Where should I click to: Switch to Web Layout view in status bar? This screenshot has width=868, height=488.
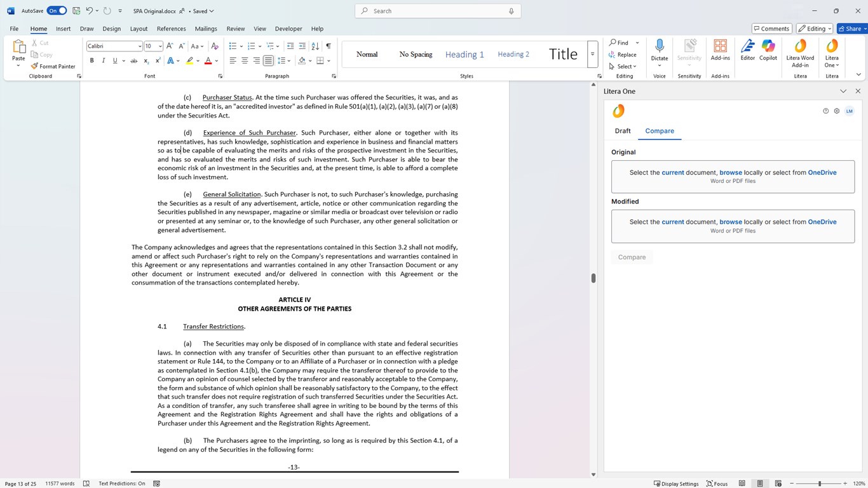pos(778,484)
